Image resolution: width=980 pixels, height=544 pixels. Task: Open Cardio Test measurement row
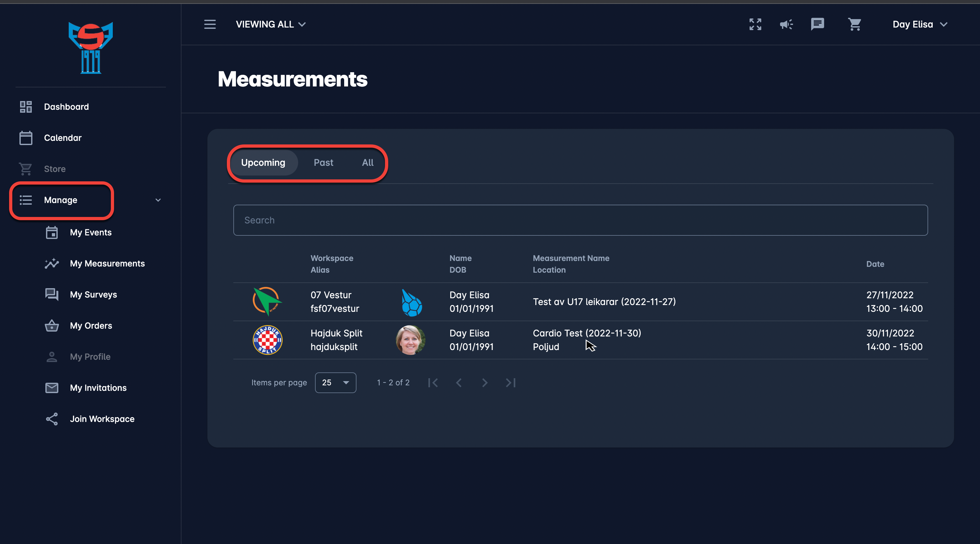click(x=587, y=334)
